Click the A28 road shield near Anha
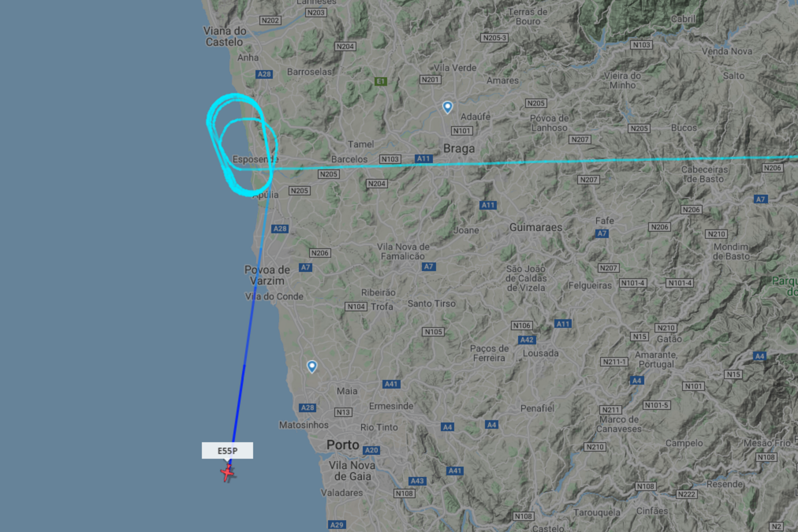Image resolution: width=798 pixels, height=532 pixels. point(264,74)
